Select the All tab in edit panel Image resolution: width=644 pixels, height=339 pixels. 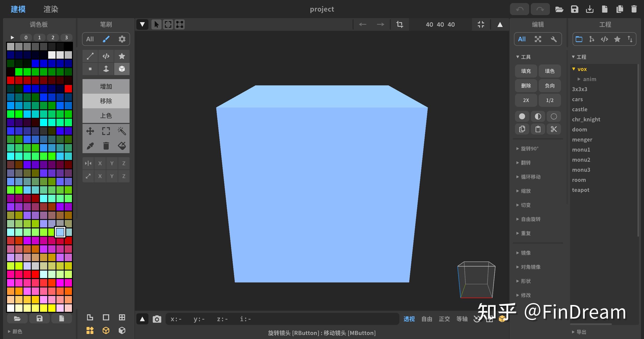click(x=522, y=39)
